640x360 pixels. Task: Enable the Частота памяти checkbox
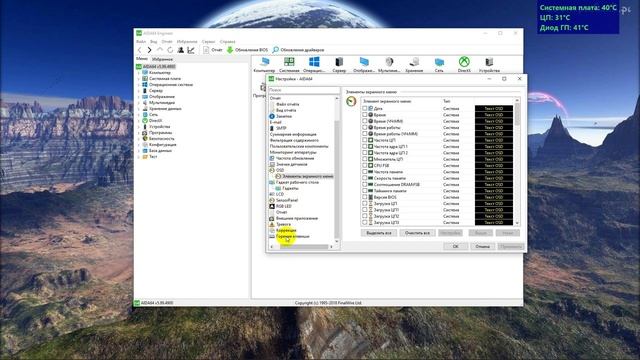pyautogui.click(x=364, y=172)
